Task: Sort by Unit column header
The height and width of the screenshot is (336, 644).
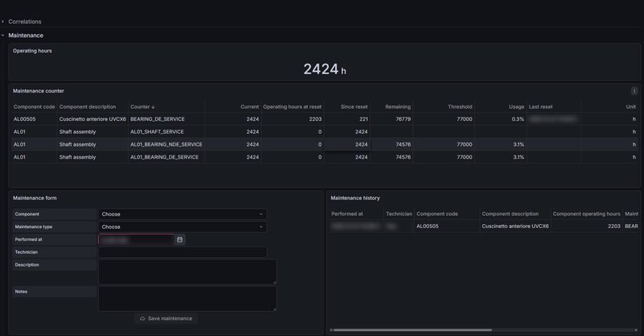Action: coord(631,107)
